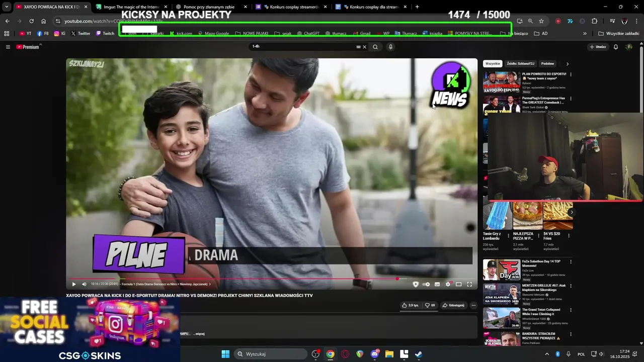This screenshot has width=644, height=362.
Task: Run the YouTube search magnifier button
Action: 375,47
